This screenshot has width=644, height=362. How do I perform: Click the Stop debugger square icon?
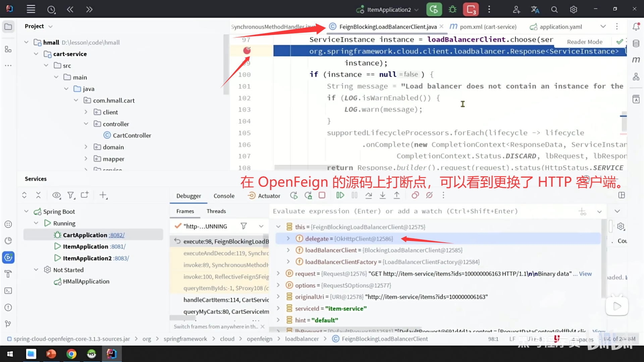pyautogui.click(x=322, y=195)
